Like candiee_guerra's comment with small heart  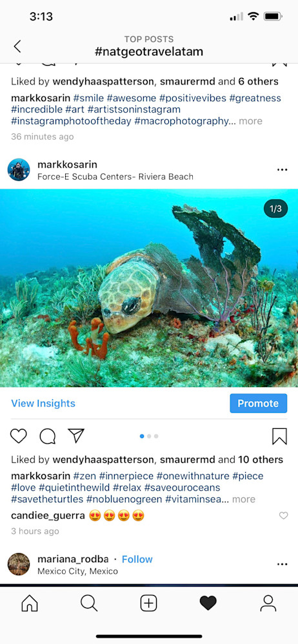click(x=284, y=515)
